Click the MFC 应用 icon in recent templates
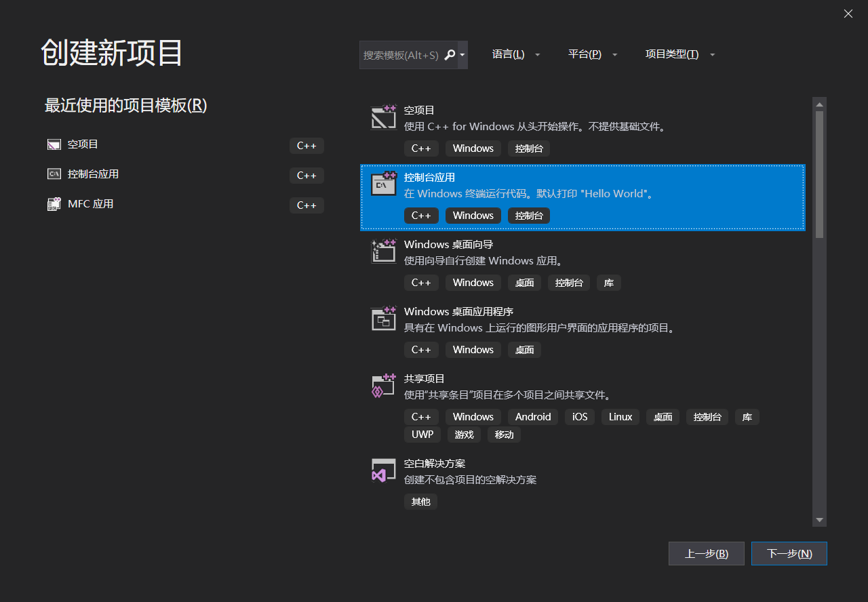 (54, 203)
